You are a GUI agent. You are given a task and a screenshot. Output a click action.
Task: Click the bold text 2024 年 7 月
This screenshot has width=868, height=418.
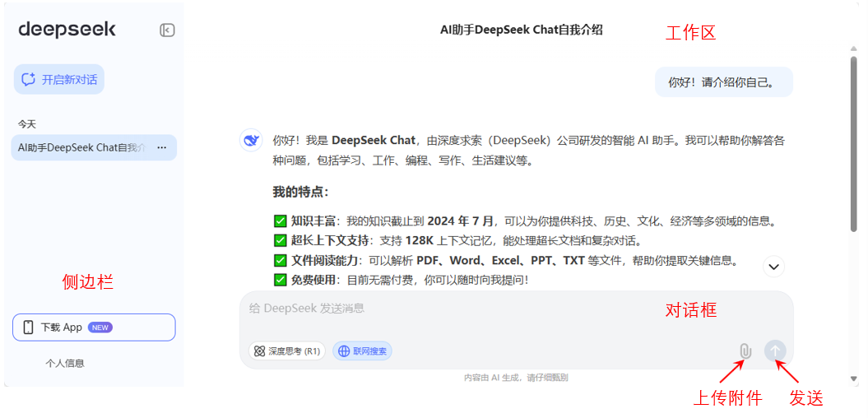coord(459,221)
